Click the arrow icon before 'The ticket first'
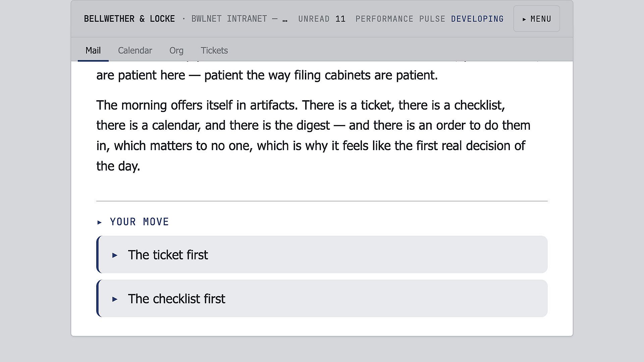The width and height of the screenshot is (644, 362). (x=115, y=255)
